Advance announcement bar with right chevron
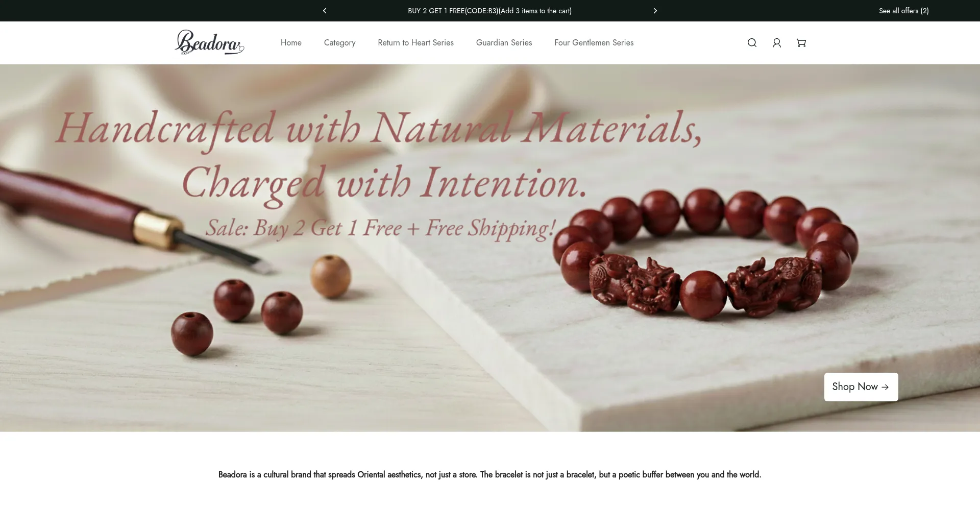 [655, 11]
